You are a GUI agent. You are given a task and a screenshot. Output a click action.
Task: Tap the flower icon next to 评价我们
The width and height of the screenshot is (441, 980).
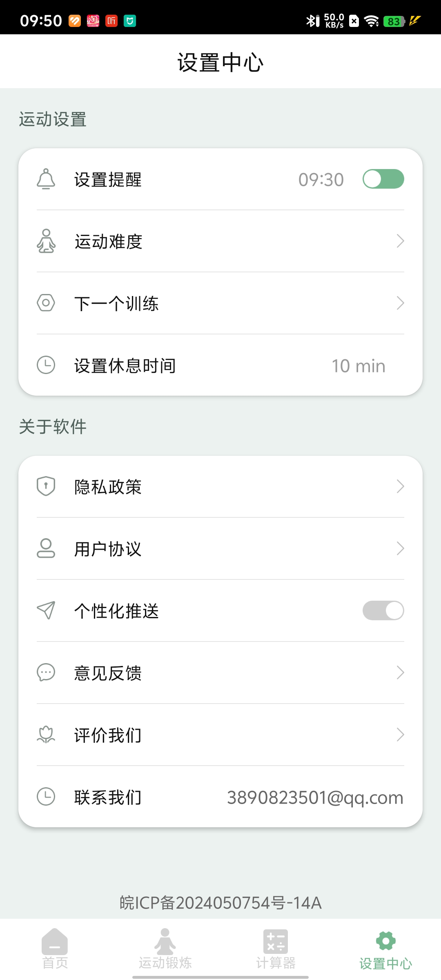pos(46,734)
